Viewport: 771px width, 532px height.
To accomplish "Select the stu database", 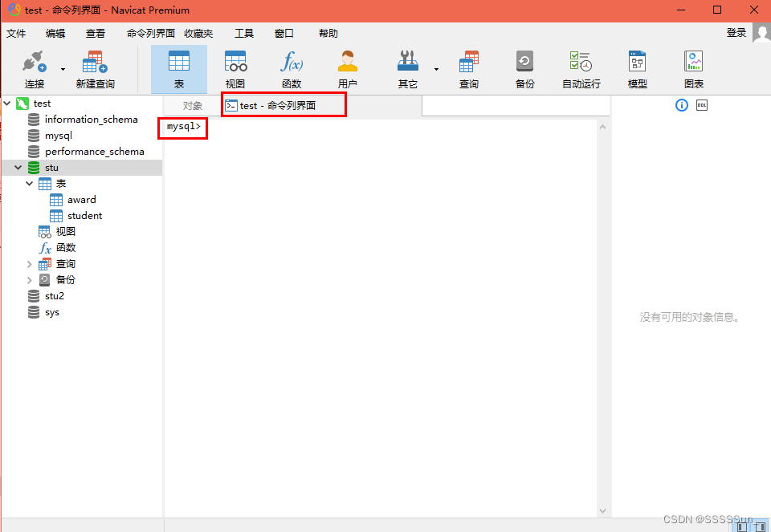I will pyautogui.click(x=51, y=168).
